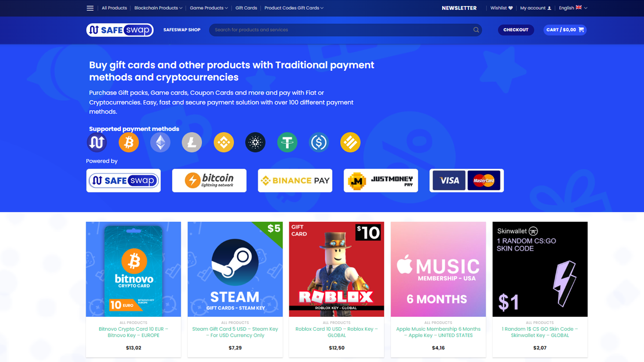The height and width of the screenshot is (362, 644).
Task: Open Wishlist link
Action: point(501,8)
